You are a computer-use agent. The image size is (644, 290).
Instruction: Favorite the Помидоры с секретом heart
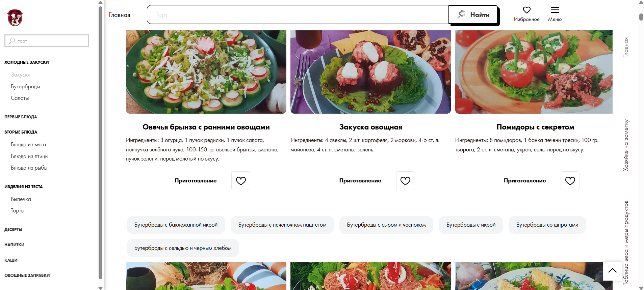(x=570, y=181)
